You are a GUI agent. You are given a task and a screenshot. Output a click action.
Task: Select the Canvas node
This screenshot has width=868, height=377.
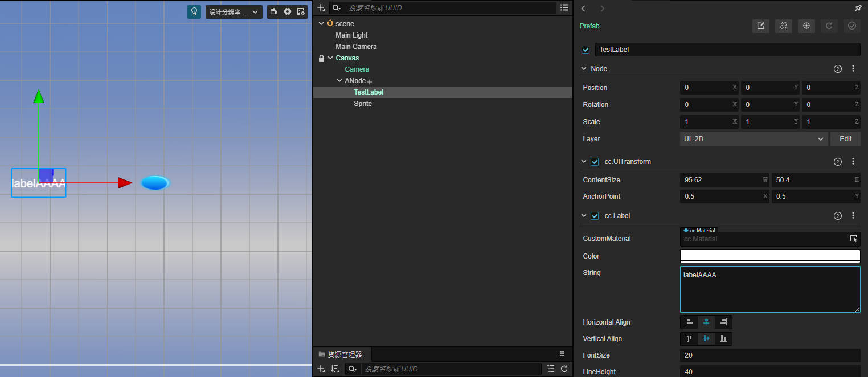[x=347, y=58]
